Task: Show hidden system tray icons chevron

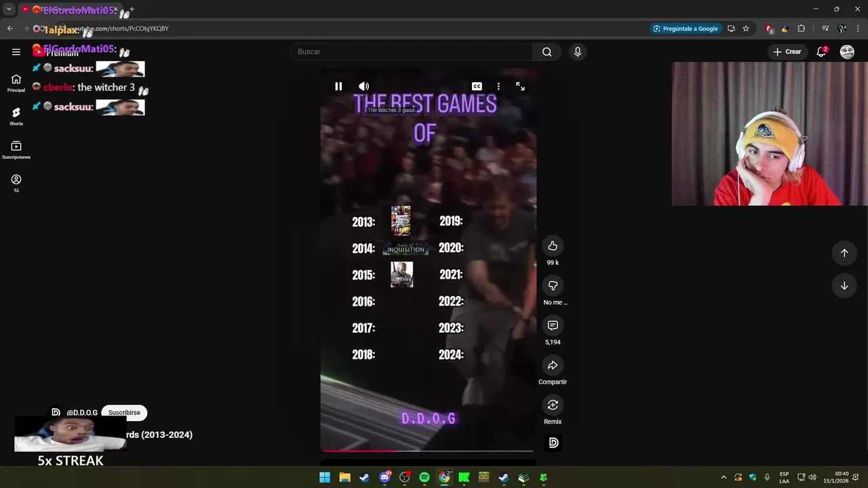Action: point(724,477)
